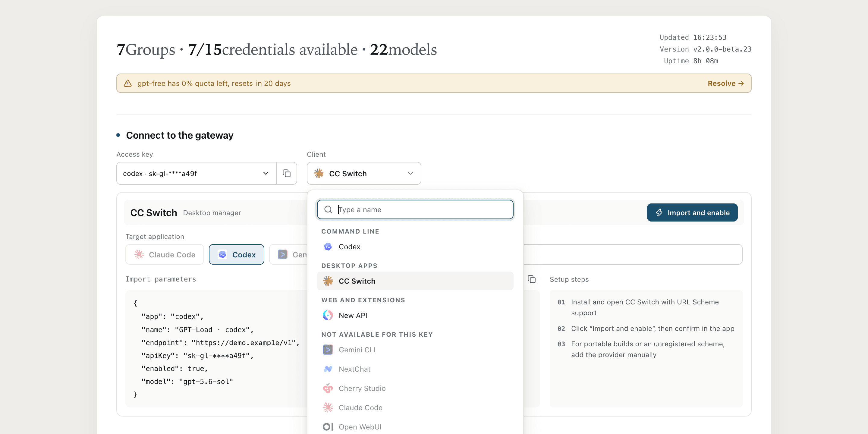This screenshot has height=434, width=868.
Task: Click the Gemini icon under Target application
Action: [x=282, y=254]
